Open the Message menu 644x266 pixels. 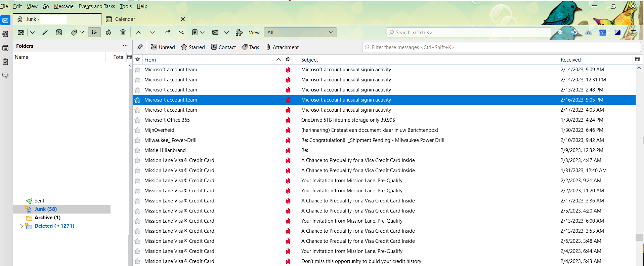click(64, 6)
